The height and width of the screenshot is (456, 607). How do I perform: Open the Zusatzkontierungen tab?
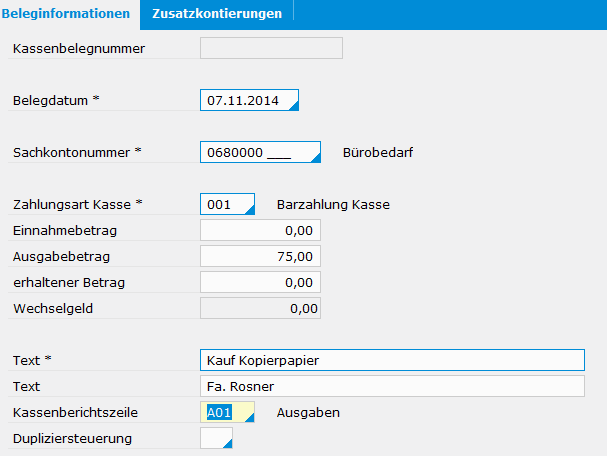tap(217, 14)
